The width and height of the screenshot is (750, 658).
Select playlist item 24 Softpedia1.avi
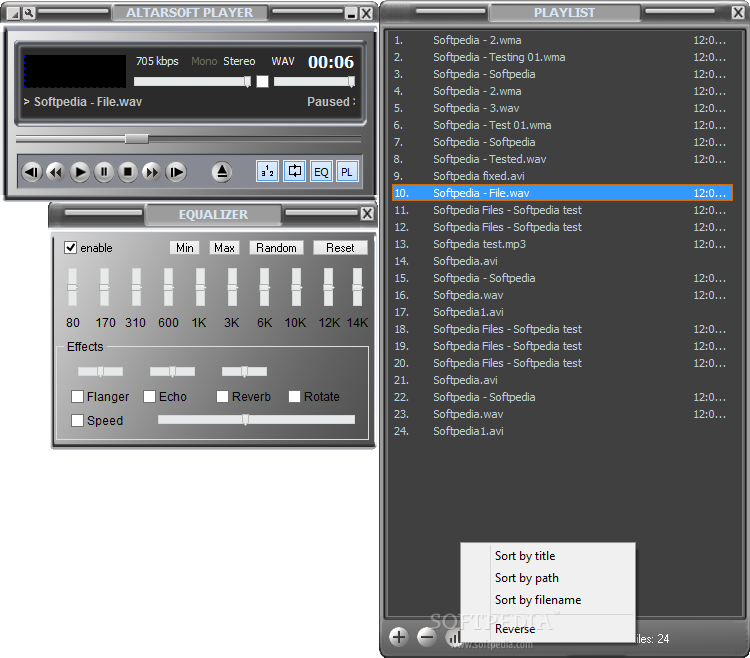562,431
